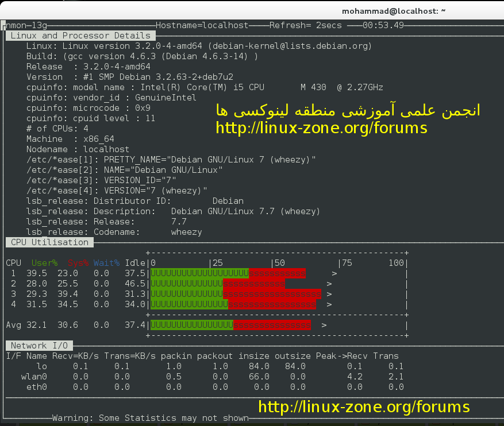Click the green user portion of CPU 1 bar
This screenshot has height=426, width=504.
(199, 273)
